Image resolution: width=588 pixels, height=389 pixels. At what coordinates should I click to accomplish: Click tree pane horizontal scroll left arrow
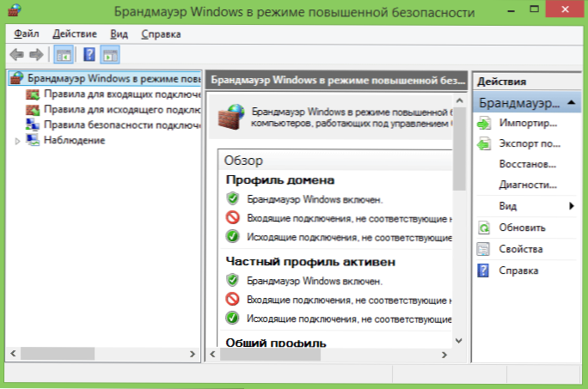pyautogui.click(x=14, y=354)
